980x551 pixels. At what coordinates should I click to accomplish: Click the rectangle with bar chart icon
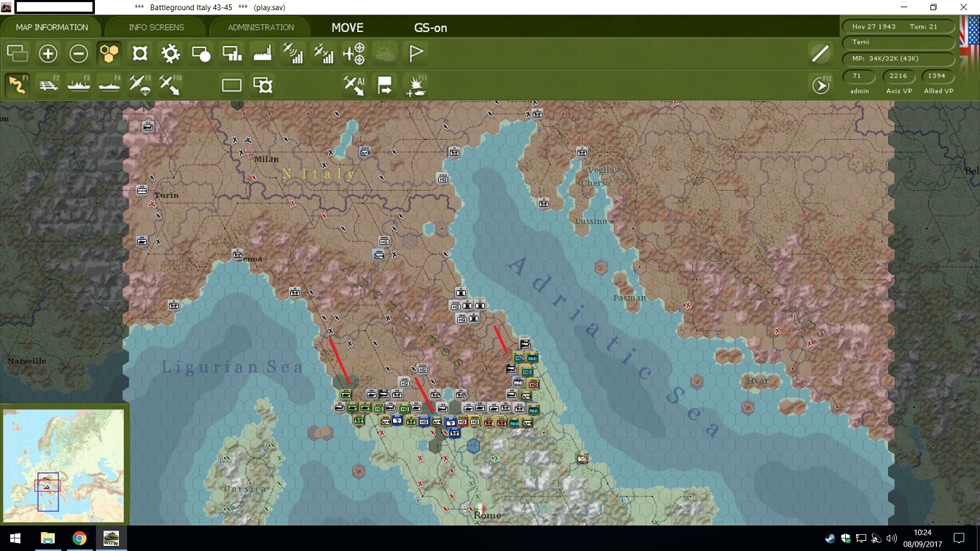pos(232,53)
